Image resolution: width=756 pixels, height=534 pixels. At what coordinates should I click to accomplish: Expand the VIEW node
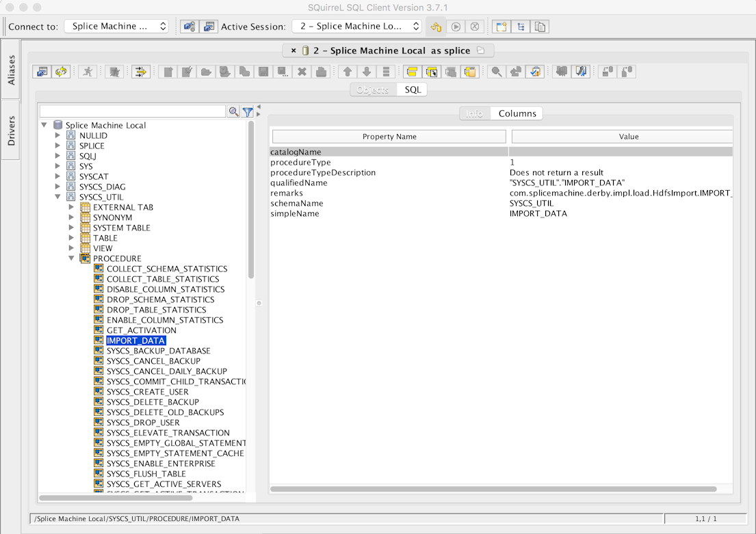coord(71,248)
